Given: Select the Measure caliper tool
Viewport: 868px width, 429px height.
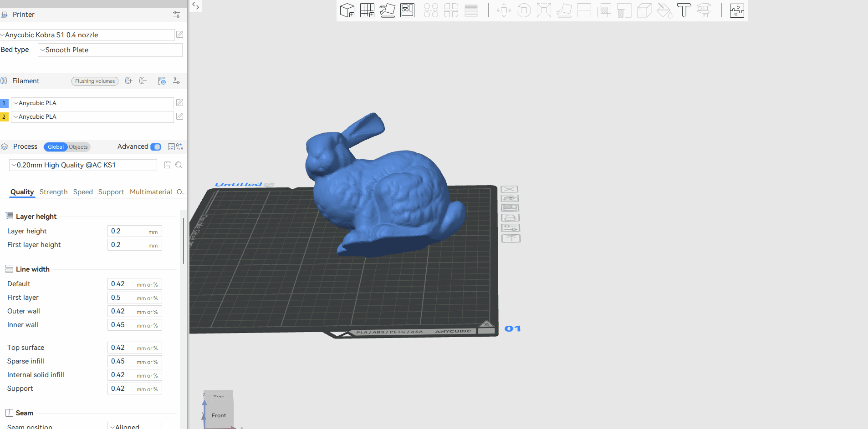Looking at the screenshot, I should point(704,10).
